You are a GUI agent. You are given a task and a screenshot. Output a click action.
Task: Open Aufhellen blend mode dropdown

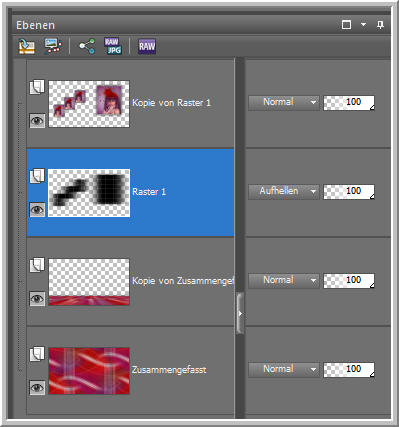click(284, 192)
